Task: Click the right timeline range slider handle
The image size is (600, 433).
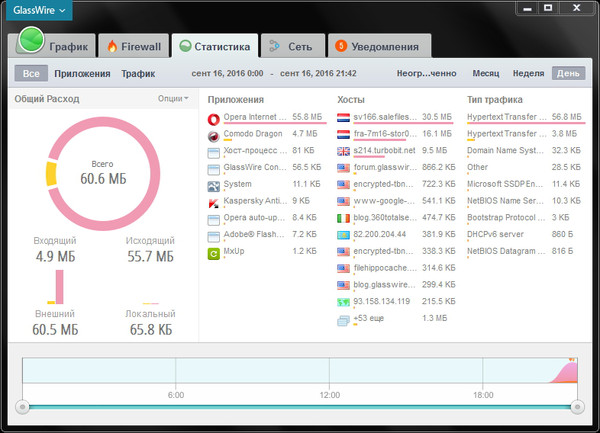Action: (577, 407)
